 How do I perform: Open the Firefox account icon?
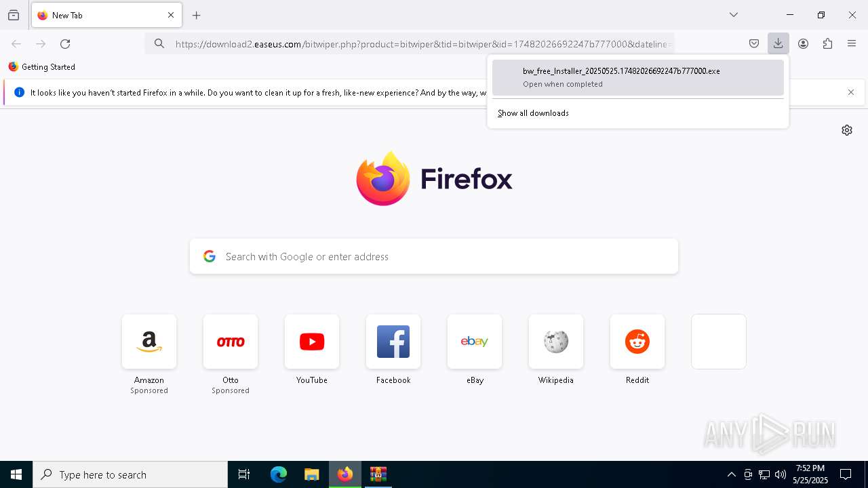803,44
